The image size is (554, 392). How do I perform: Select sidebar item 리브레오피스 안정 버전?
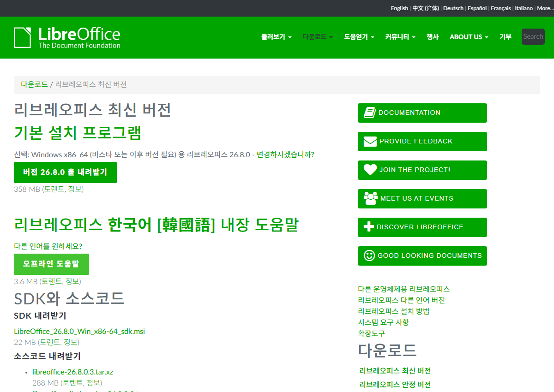[x=395, y=385]
